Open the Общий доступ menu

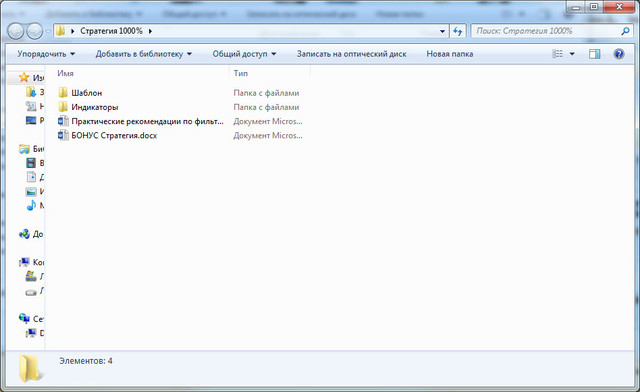coord(244,54)
